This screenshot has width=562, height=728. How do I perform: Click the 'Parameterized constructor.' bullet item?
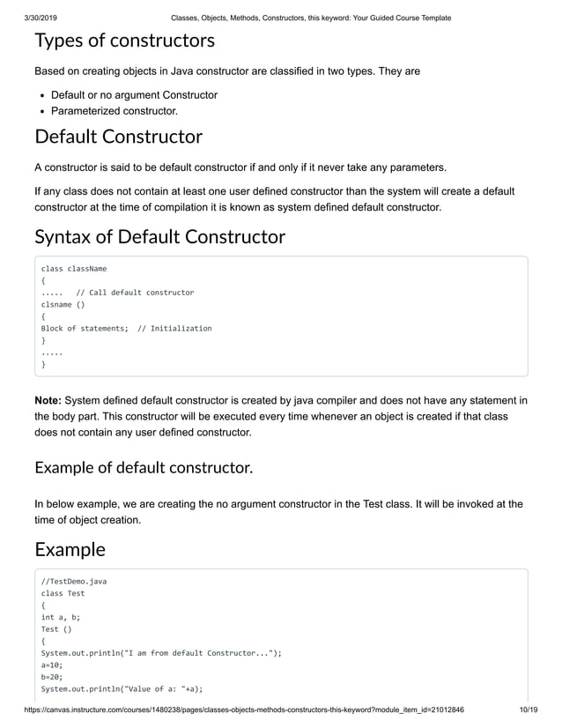tap(115, 111)
